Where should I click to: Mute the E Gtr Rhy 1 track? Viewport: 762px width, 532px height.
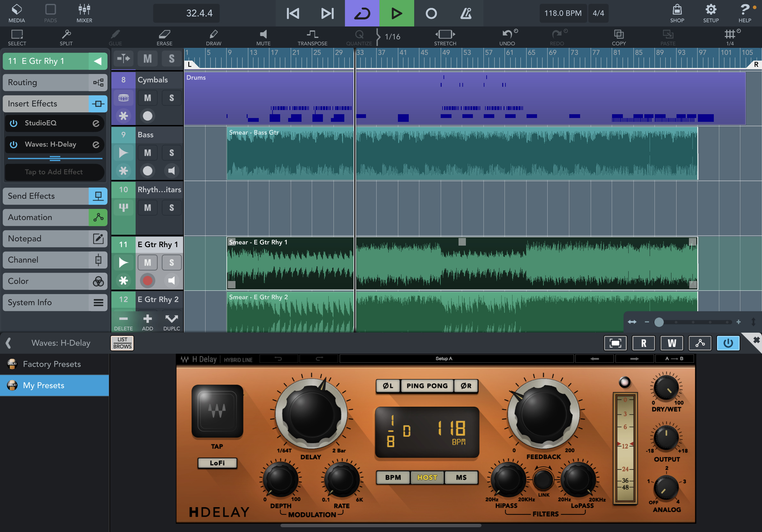(147, 262)
